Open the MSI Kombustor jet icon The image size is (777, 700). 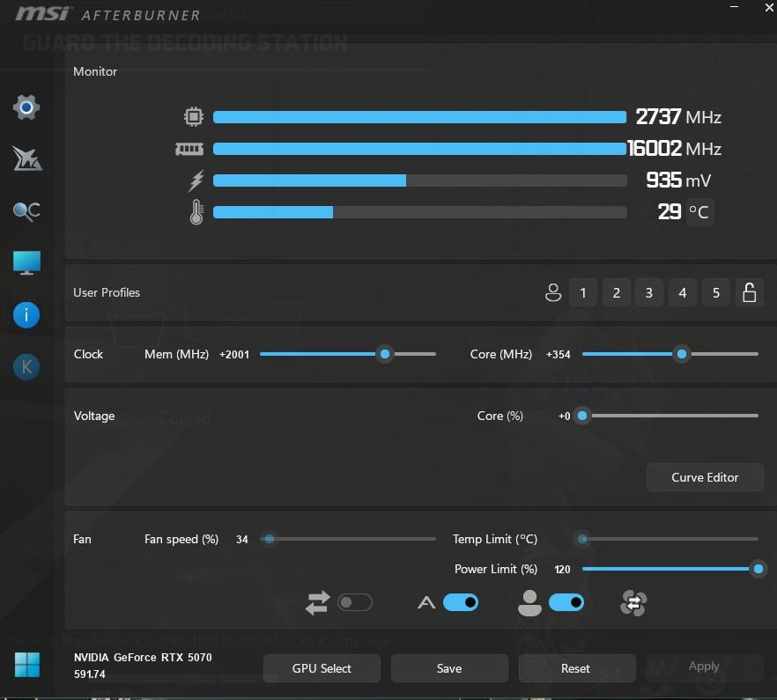[26, 158]
